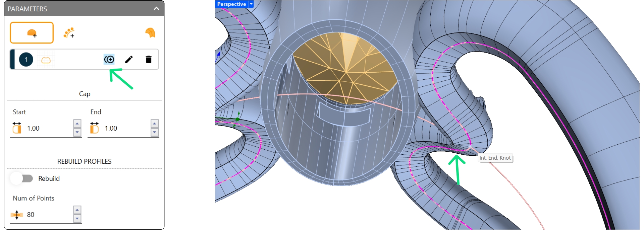644x230 pixels.
Task: Click the cap outline icon in row 1
Action: (x=46, y=60)
